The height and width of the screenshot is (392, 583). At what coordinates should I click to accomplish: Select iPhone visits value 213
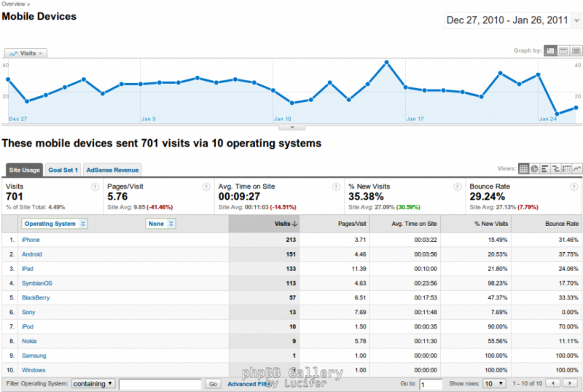point(291,240)
